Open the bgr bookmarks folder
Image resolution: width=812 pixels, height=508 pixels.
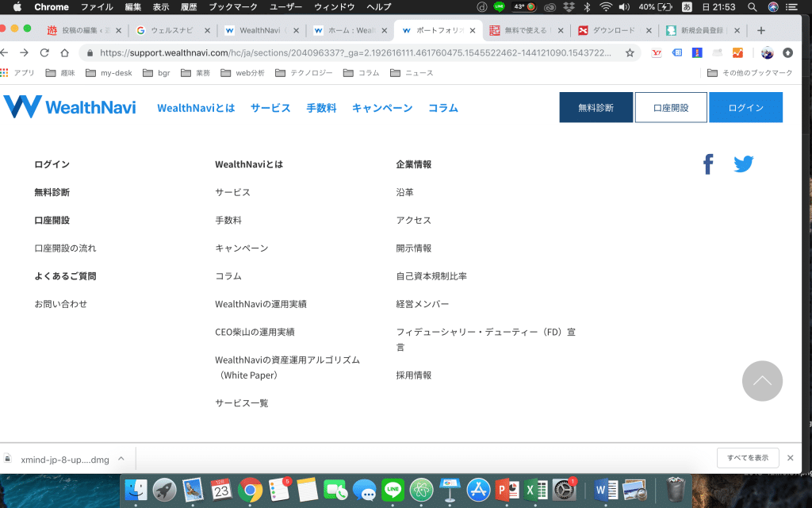pyautogui.click(x=156, y=73)
